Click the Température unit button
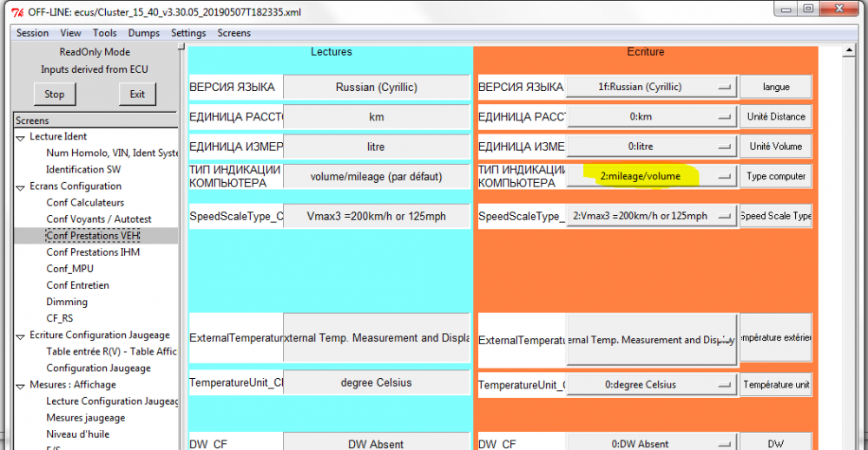Image resolution: width=868 pixels, height=450 pixels. point(775,385)
